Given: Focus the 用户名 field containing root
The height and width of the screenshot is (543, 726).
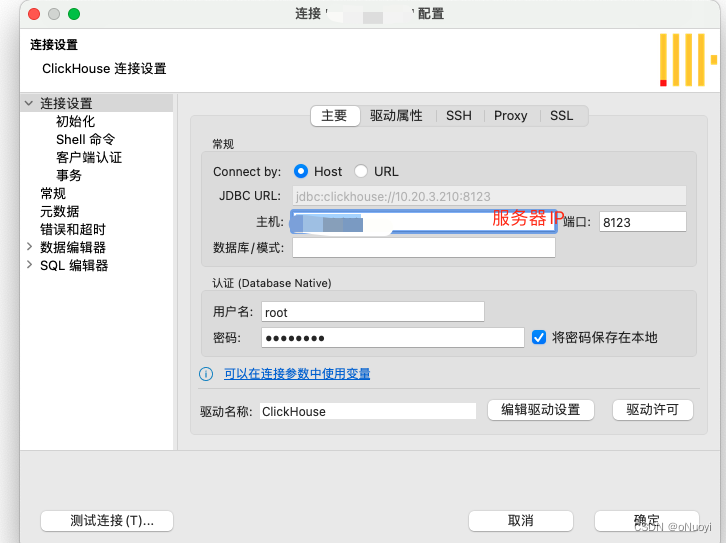Looking at the screenshot, I should click(x=372, y=313).
